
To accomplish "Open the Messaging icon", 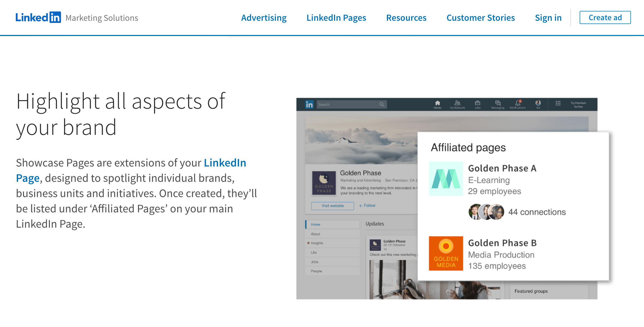I will (498, 103).
